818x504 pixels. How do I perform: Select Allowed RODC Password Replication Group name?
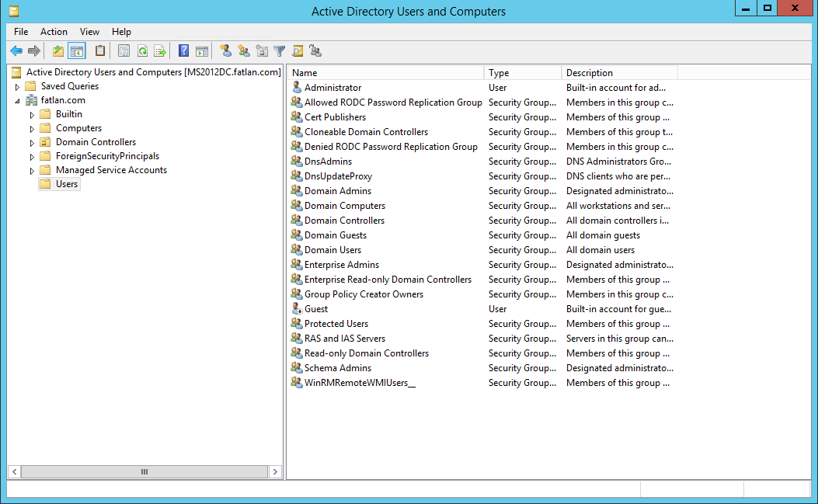click(x=393, y=103)
